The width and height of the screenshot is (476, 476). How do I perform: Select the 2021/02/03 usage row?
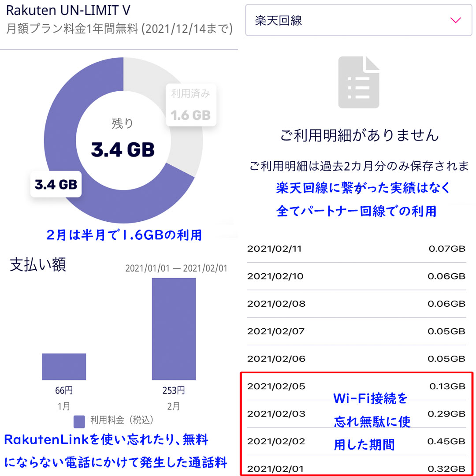pyautogui.click(x=357, y=414)
